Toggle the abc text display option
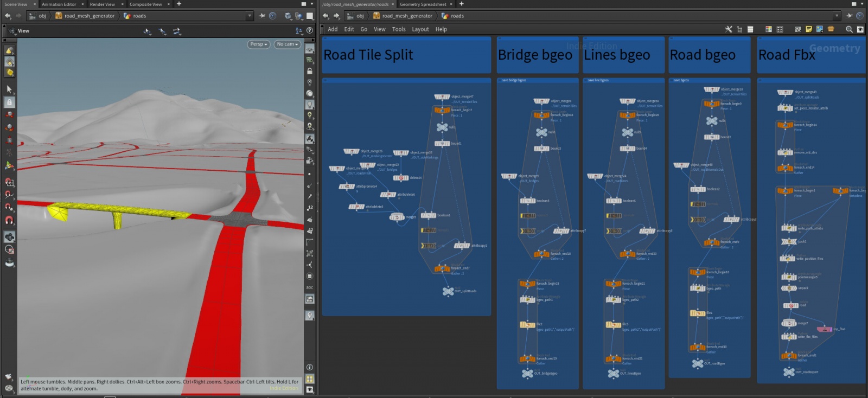 pyautogui.click(x=310, y=287)
